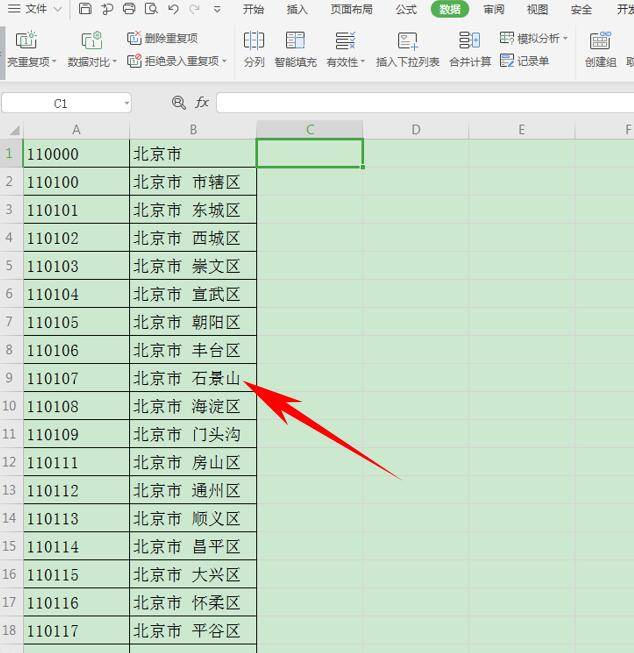
Task: Click the 插入下拉列表 icon
Action: point(407,40)
